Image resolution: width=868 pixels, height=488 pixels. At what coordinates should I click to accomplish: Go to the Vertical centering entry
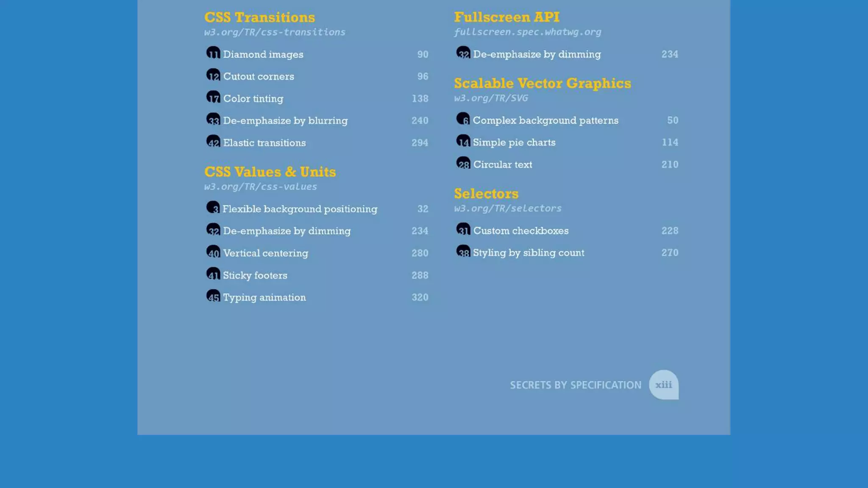[265, 253]
